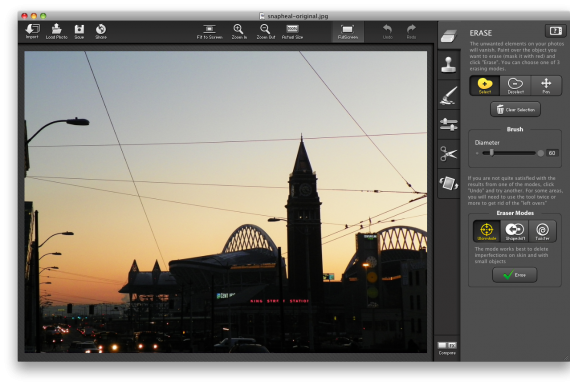Open the Crop scissors tool
The image size is (570, 386).
pos(449,154)
